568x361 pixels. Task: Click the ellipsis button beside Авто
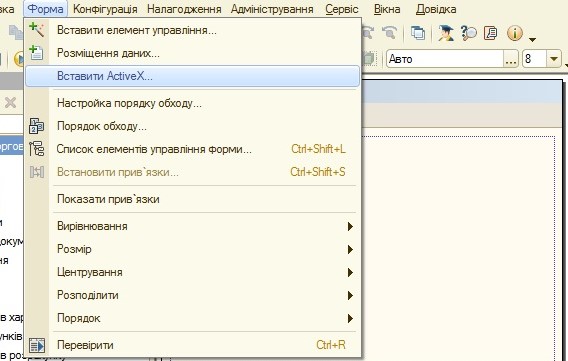pos(511,59)
